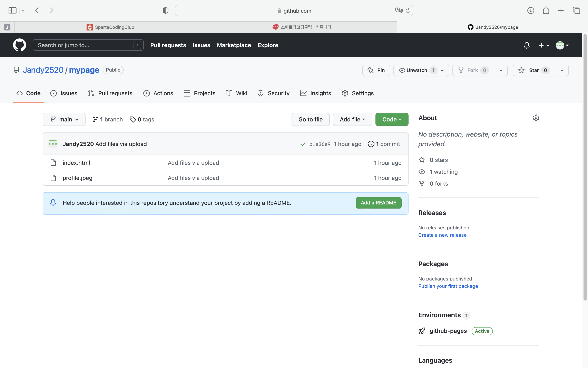Screen dimensions: 588x368
Task: Open the create-new plus menu in GitHub header
Action: tap(544, 45)
